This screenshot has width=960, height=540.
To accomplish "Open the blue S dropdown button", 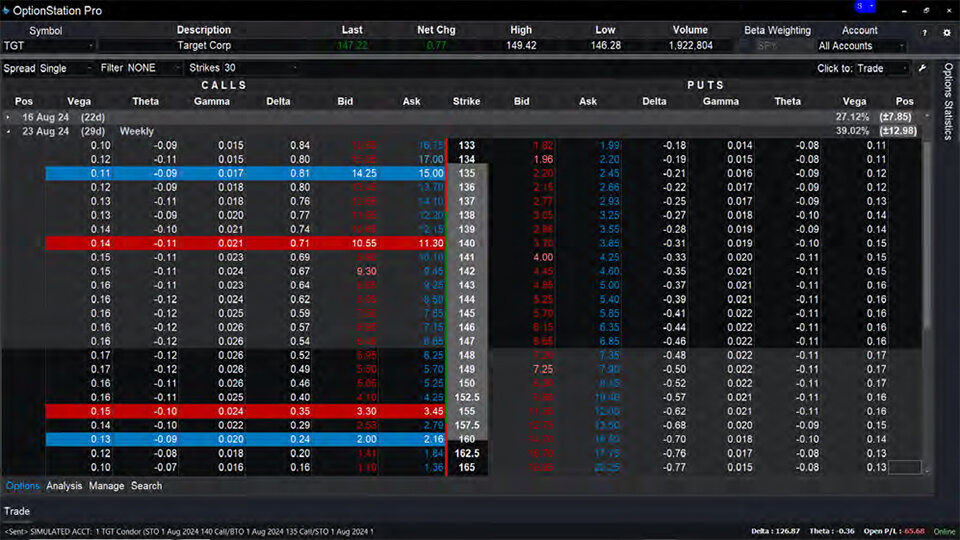I will pos(864,6).
